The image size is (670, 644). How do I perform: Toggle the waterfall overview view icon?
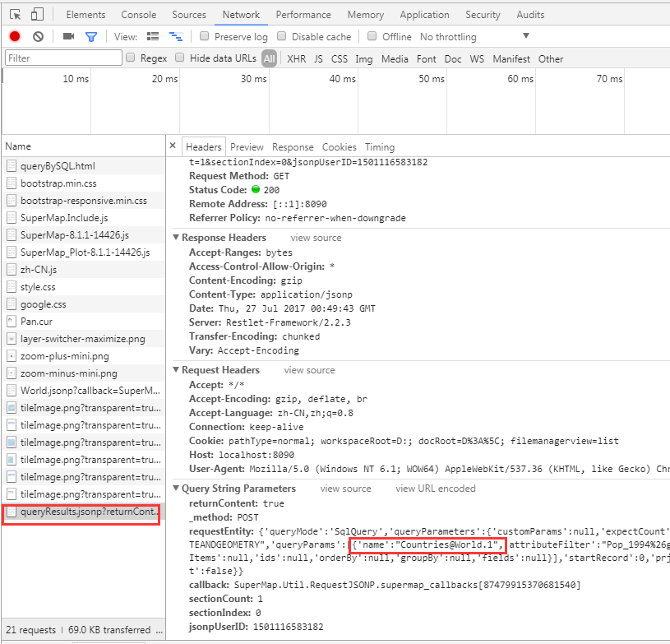pyautogui.click(x=176, y=36)
